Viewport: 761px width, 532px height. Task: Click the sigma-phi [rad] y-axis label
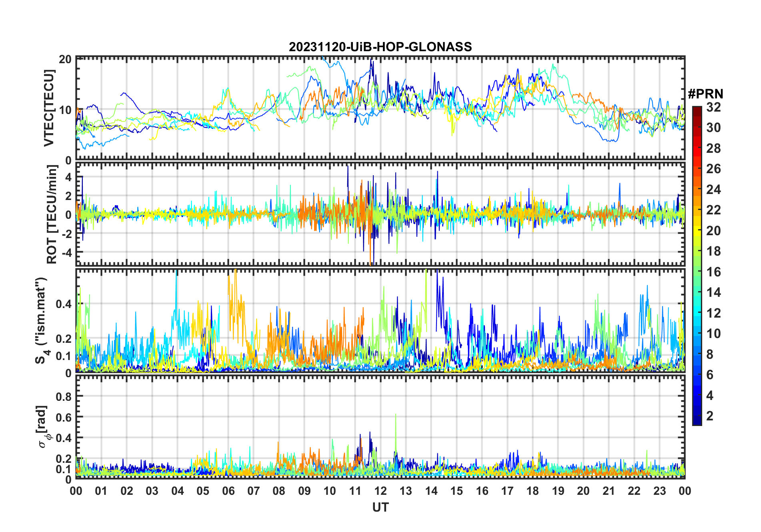click(x=42, y=427)
